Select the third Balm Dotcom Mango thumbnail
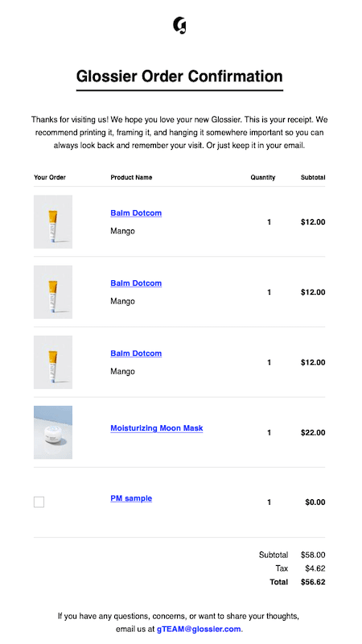This screenshot has width=362, height=644. (x=53, y=362)
